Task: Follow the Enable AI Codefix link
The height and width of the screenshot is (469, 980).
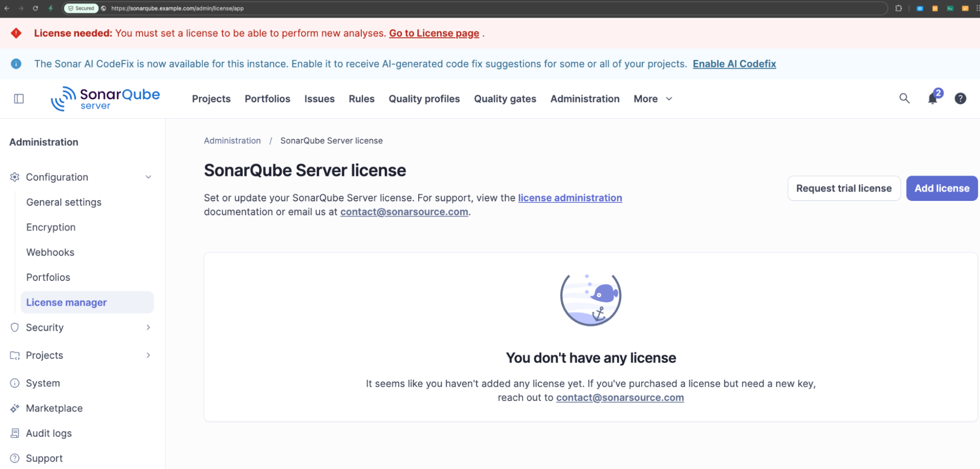Action: (x=734, y=64)
